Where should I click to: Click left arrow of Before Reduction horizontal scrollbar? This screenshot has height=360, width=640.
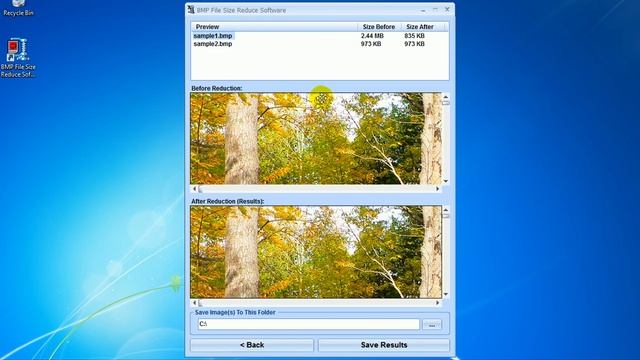pos(194,189)
